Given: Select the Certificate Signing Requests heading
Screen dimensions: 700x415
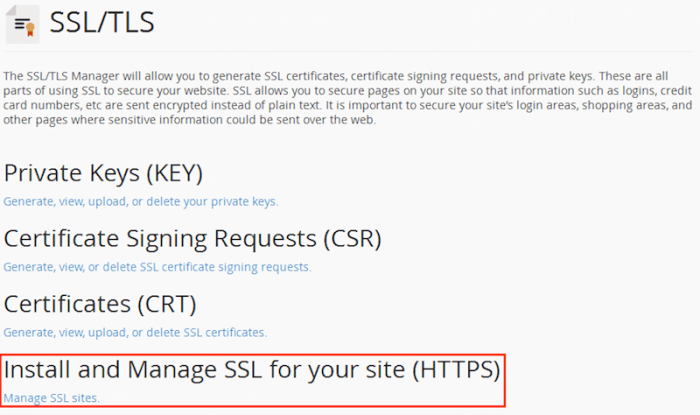Looking at the screenshot, I should point(192,239).
